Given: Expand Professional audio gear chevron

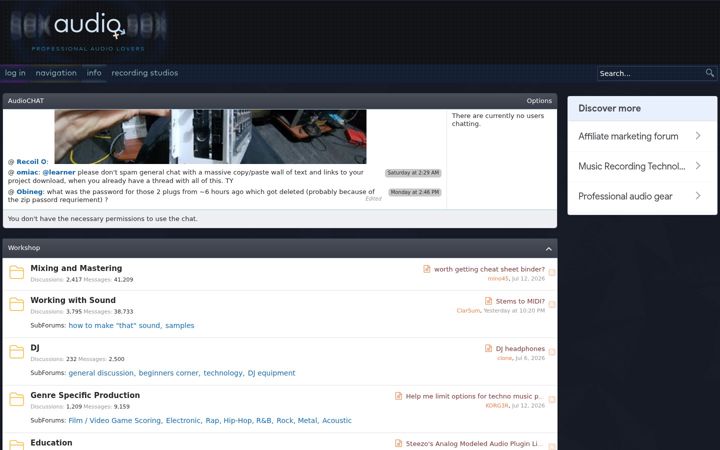Looking at the screenshot, I should coord(698,196).
